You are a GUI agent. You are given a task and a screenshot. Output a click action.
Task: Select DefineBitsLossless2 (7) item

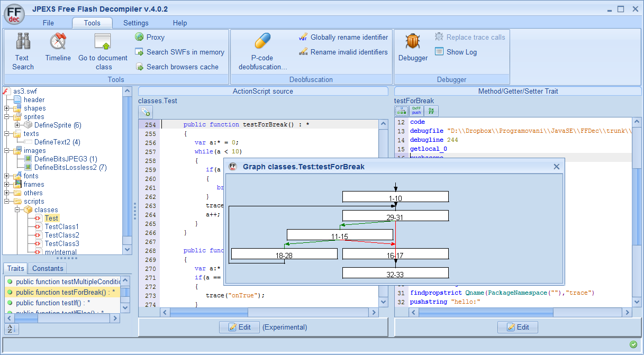click(x=70, y=168)
